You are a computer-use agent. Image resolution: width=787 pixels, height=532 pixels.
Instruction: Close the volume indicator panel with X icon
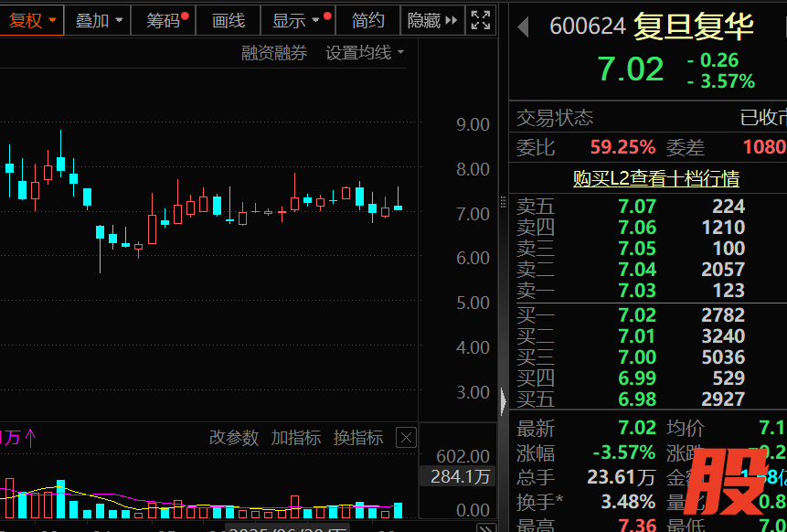click(406, 438)
